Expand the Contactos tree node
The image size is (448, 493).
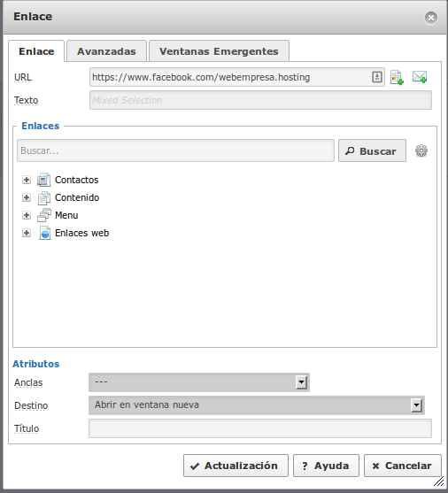[x=27, y=180]
